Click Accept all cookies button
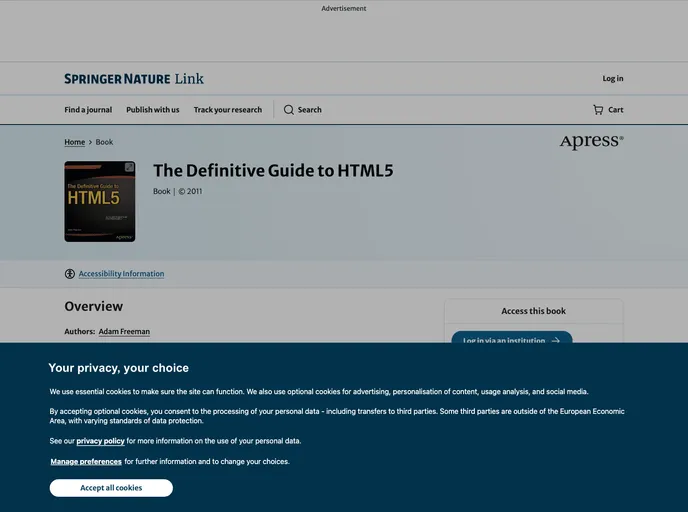This screenshot has height=512, width=688. pos(111,488)
